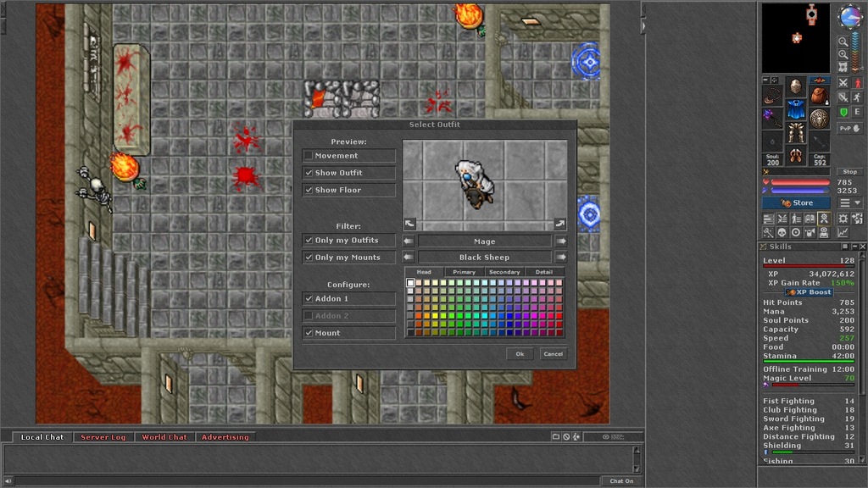
Task: Confirm outfit with Ok button
Action: coord(520,354)
